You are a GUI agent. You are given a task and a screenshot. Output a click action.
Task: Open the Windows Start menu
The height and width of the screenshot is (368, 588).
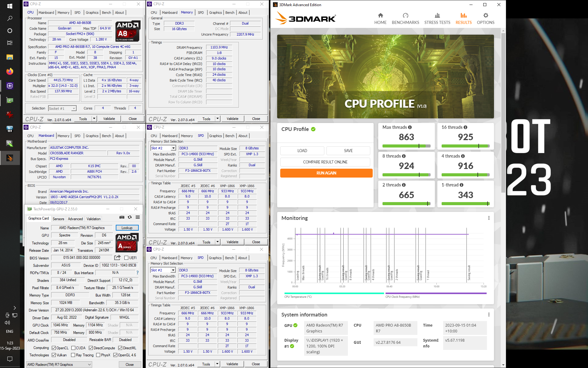click(x=10, y=6)
